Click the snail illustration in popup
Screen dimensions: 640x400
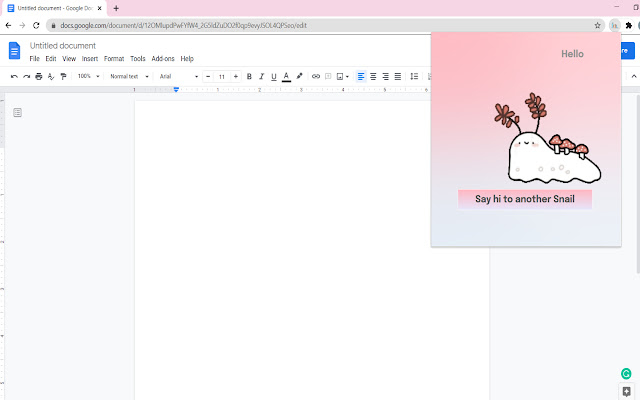(548, 138)
